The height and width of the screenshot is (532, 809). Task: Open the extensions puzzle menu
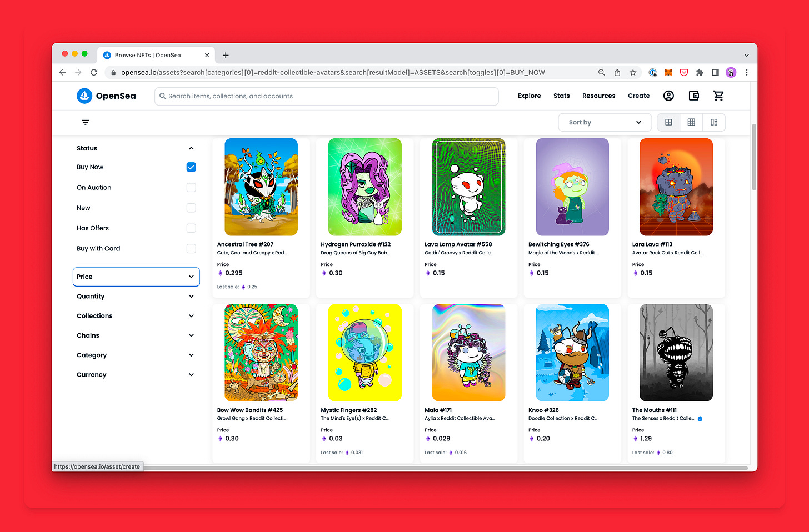point(700,72)
